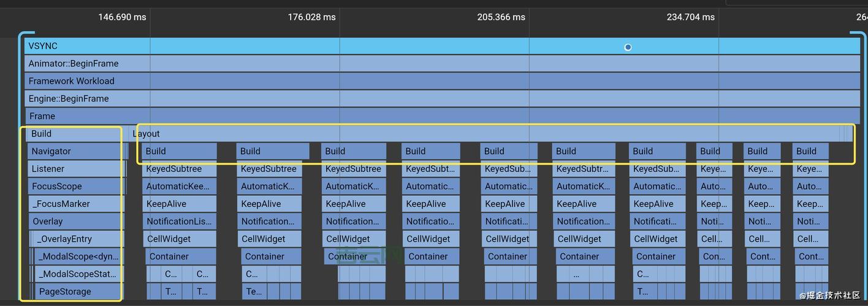Click the circular marker on VSYNC row
The width and height of the screenshot is (868, 306).
click(x=628, y=47)
